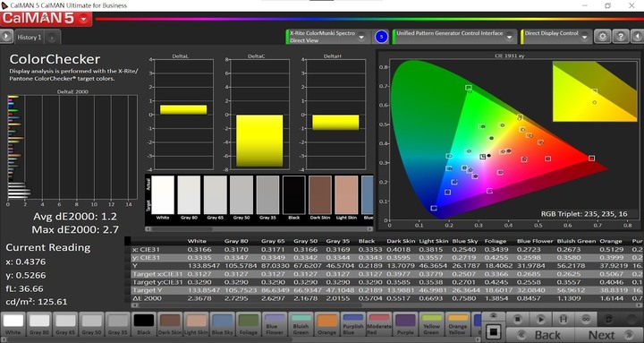Click the White comparison swatch under DeltaC chart
Viewport: 644px width, 343px height.
[163, 195]
